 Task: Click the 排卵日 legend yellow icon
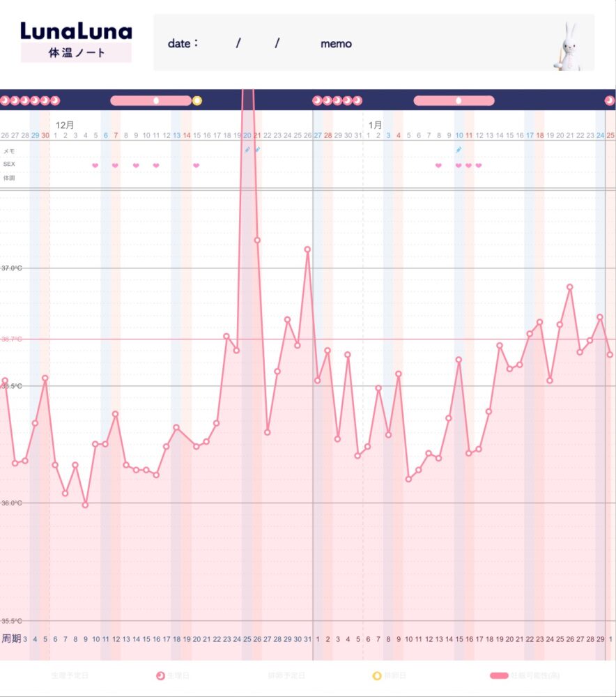pyautogui.click(x=377, y=675)
